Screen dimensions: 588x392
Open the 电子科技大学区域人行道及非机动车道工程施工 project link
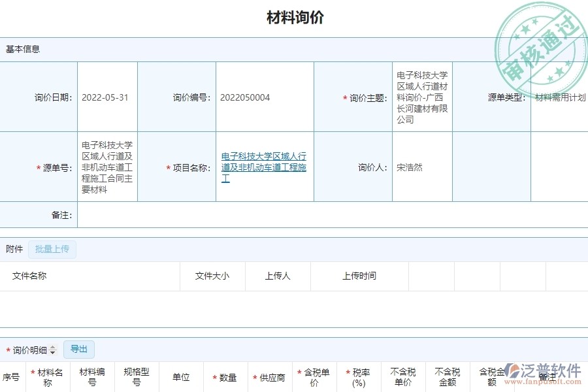coord(264,167)
